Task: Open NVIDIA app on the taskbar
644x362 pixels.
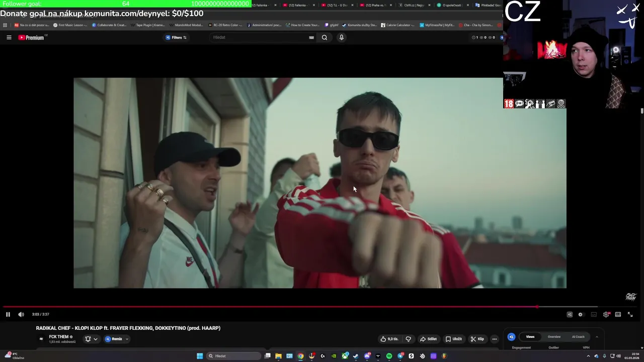Action: click(x=334, y=356)
